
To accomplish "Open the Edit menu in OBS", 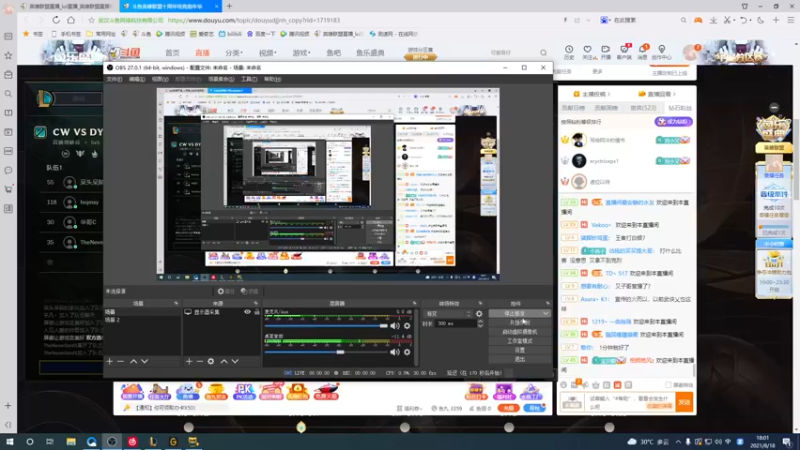I will (137, 79).
